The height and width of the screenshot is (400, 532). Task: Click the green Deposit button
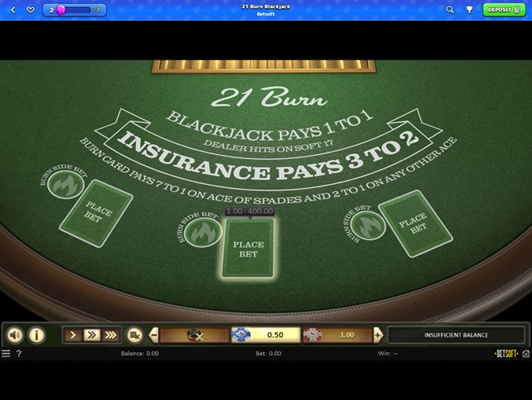[504, 10]
